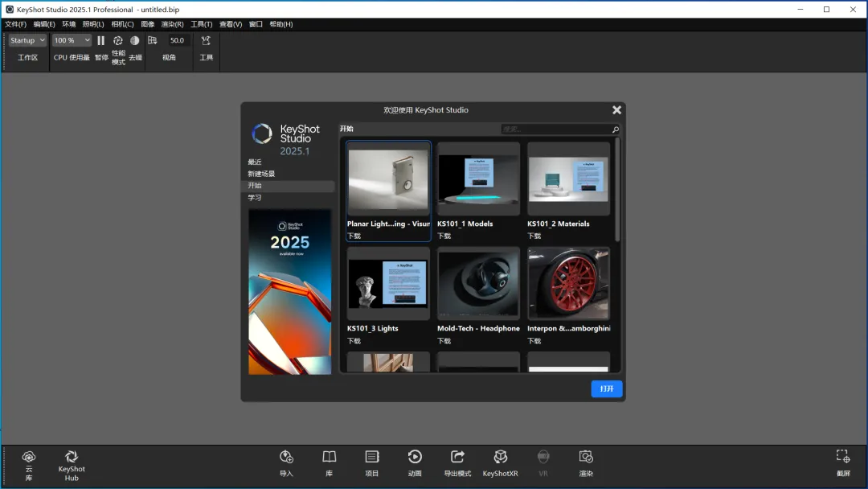Screen dimensions: 868x489
Task: Click the 50.0 field of view value
Action: tap(177, 40)
